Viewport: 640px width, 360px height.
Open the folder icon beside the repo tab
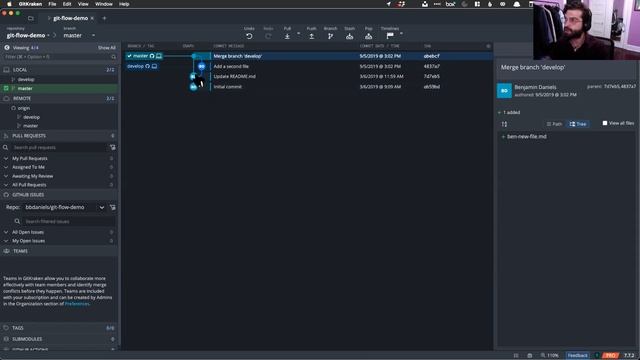pos(31,18)
